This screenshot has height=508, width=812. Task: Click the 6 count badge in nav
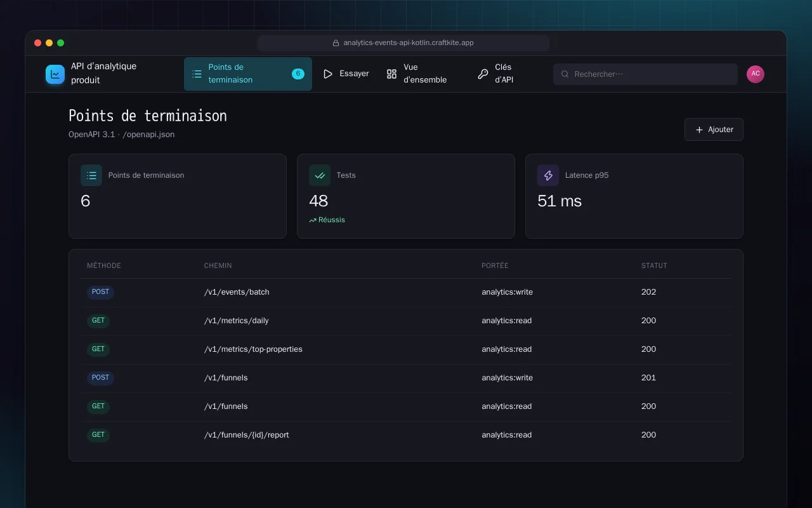point(298,74)
